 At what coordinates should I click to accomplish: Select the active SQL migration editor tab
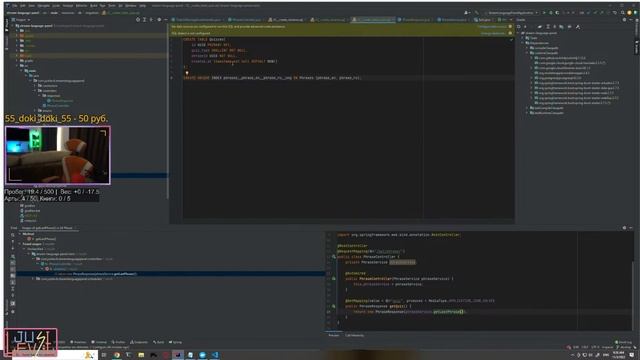pyautogui.click(x=373, y=20)
